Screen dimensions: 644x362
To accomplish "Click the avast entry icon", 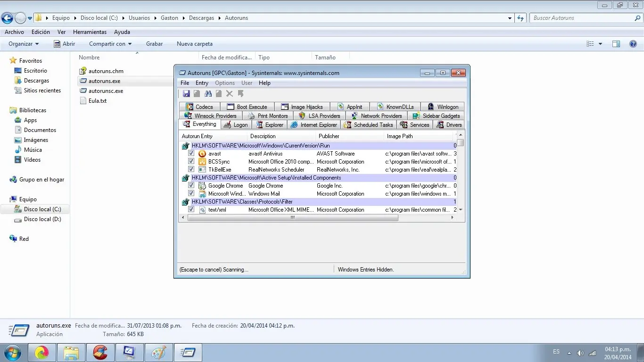I will pos(202,154).
